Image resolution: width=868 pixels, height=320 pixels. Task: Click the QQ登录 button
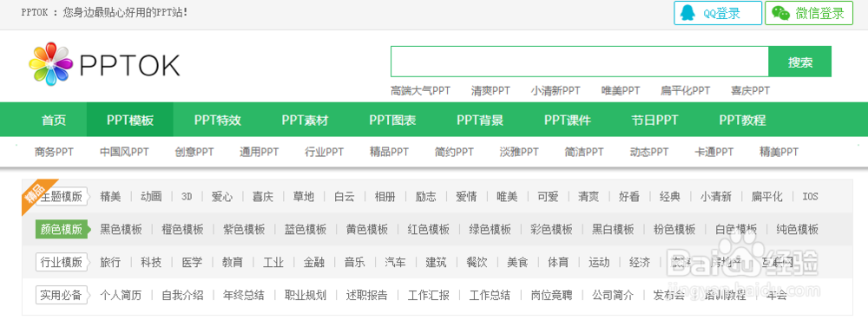click(x=718, y=13)
